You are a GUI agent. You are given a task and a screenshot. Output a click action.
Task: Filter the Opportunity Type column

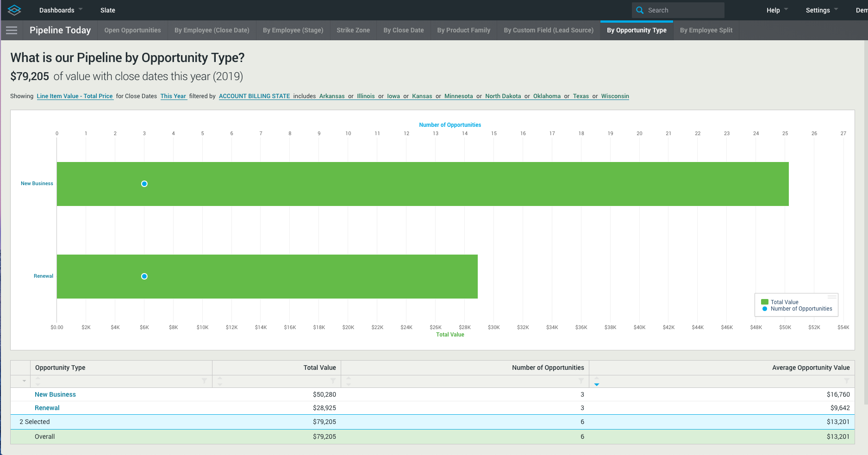click(x=204, y=381)
